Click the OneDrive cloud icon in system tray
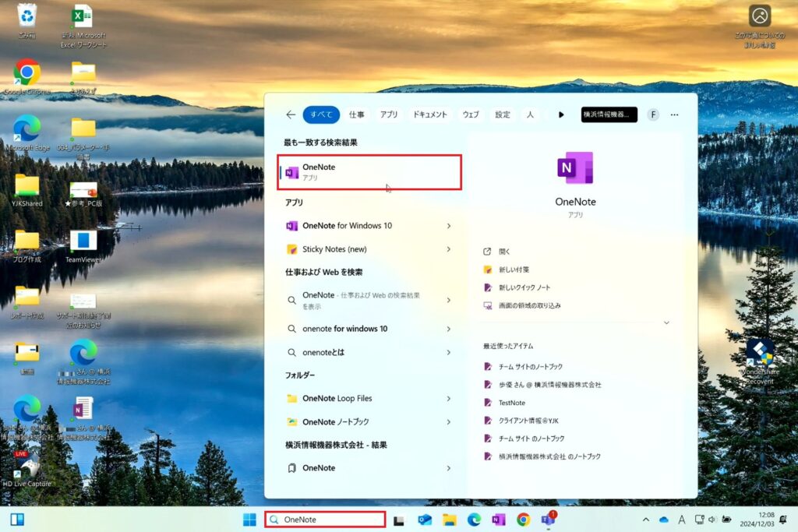The image size is (798, 532). tap(664, 520)
